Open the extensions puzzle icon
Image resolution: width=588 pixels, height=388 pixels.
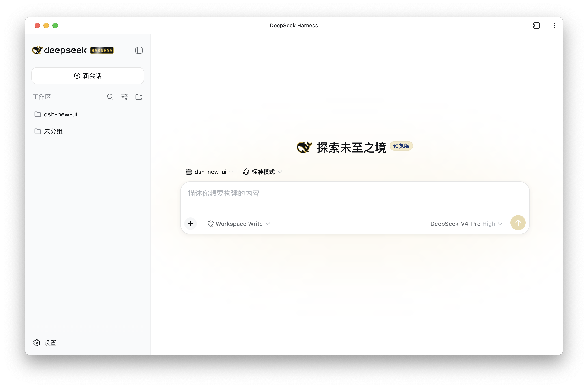coord(536,26)
